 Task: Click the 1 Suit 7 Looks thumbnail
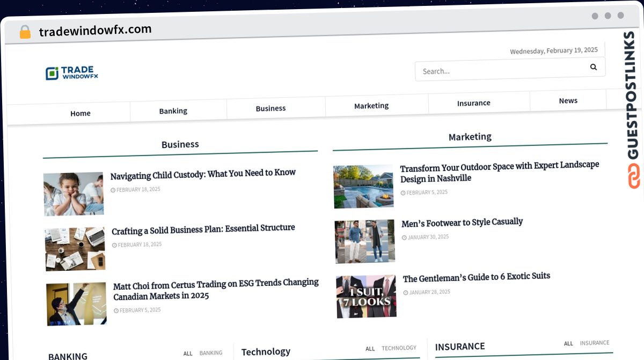(x=366, y=297)
